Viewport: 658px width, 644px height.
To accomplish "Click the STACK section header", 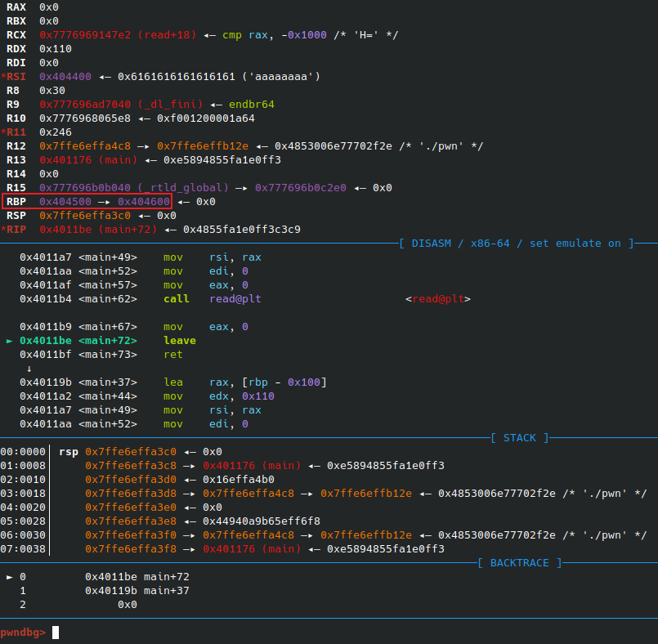I will (520, 438).
